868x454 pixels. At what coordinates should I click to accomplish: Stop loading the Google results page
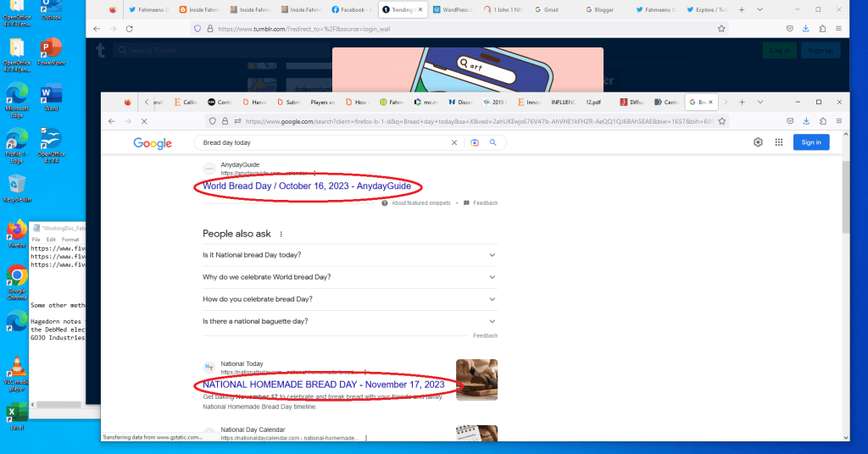143,121
